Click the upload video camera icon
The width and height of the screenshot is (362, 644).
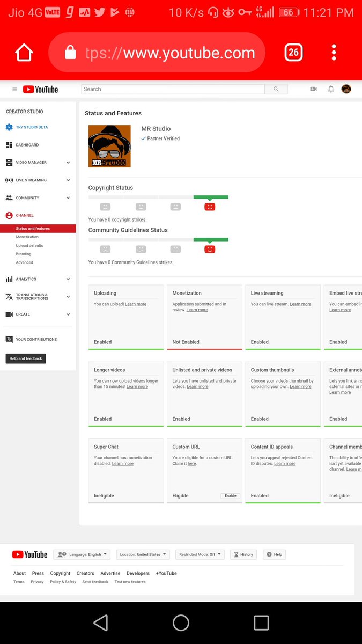coord(313,89)
